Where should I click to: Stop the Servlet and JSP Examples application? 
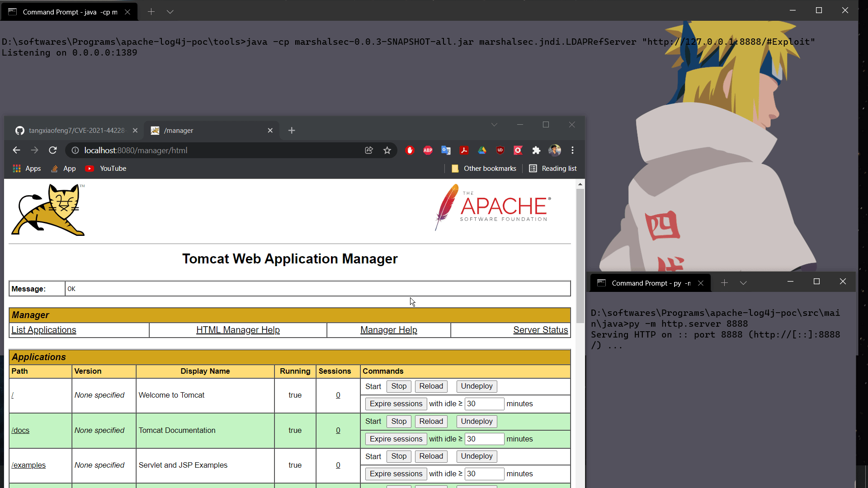pyautogui.click(x=399, y=456)
